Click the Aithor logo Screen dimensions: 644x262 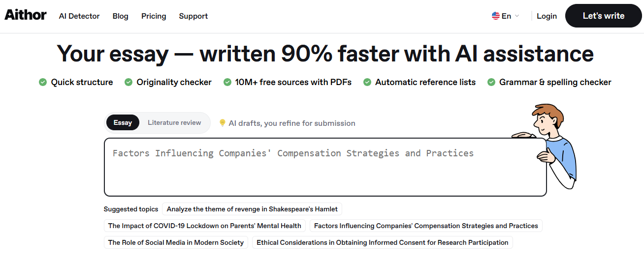[26, 15]
